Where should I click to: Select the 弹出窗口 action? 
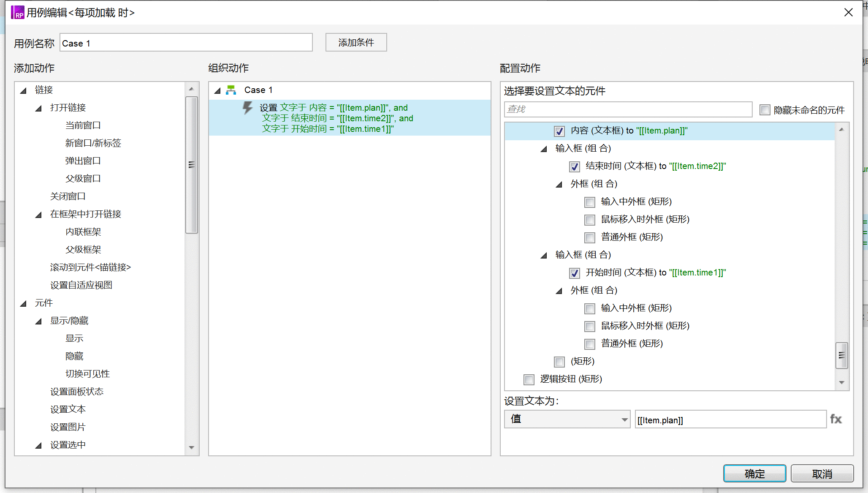(x=83, y=161)
